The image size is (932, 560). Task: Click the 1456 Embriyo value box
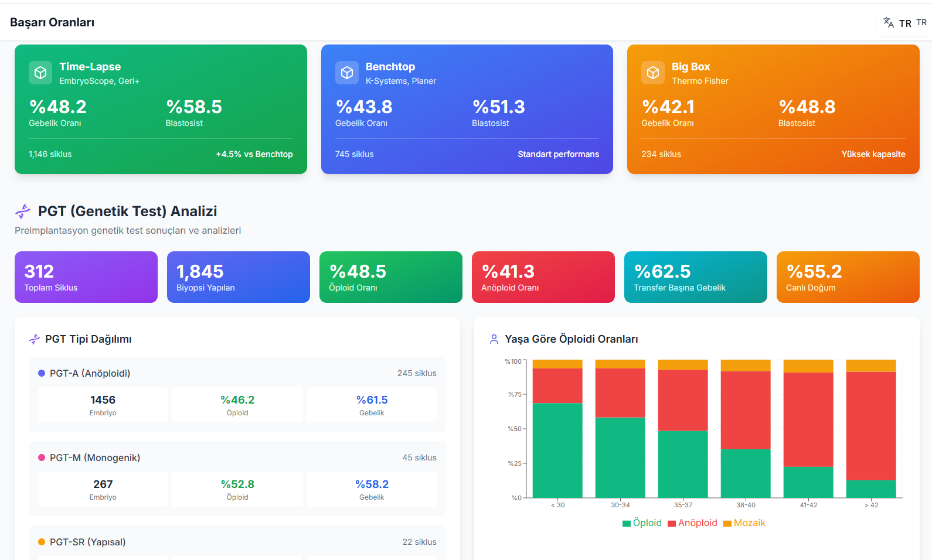pyautogui.click(x=103, y=405)
